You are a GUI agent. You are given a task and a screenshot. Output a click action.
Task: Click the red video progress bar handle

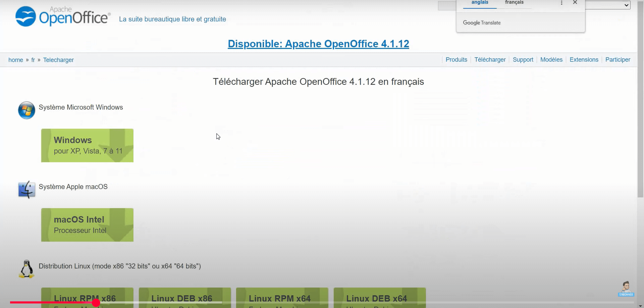96,303
